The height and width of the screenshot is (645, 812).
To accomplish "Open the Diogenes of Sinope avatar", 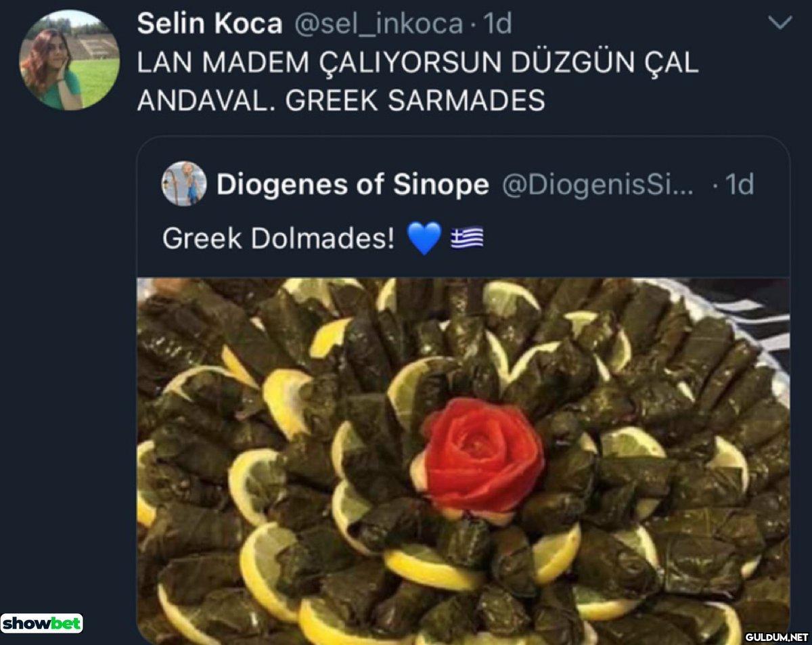I will click(184, 183).
